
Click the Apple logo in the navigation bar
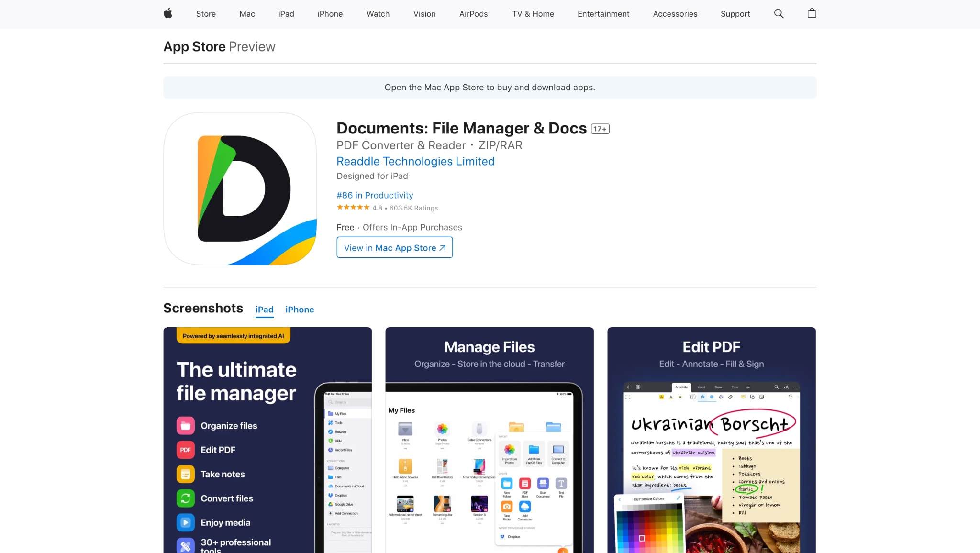168,13
